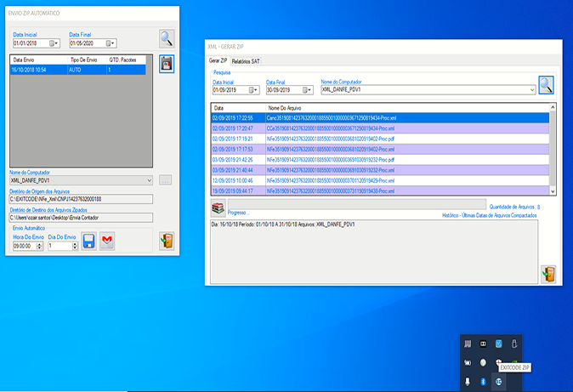Screen dimensions: 573x392
Task: Click the exit door icon in Envio ZIP Automático
Action: 167,241
